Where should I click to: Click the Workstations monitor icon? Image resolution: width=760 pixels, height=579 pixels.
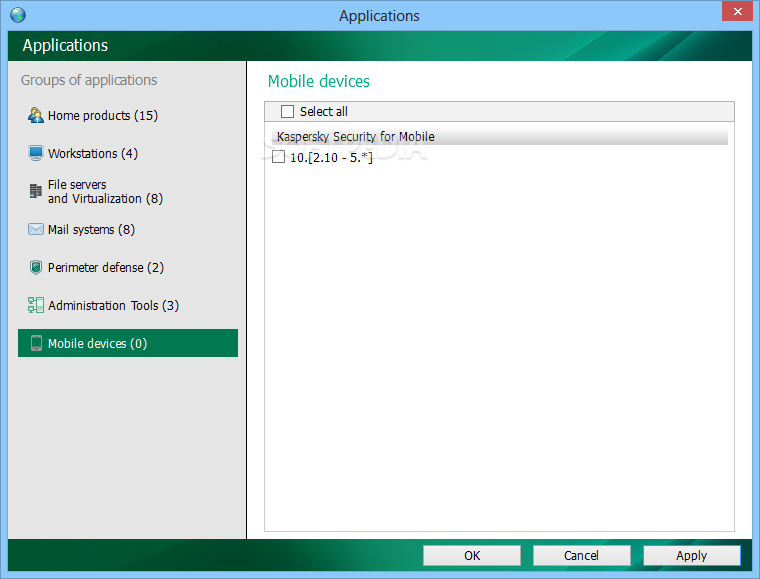(x=35, y=153)
